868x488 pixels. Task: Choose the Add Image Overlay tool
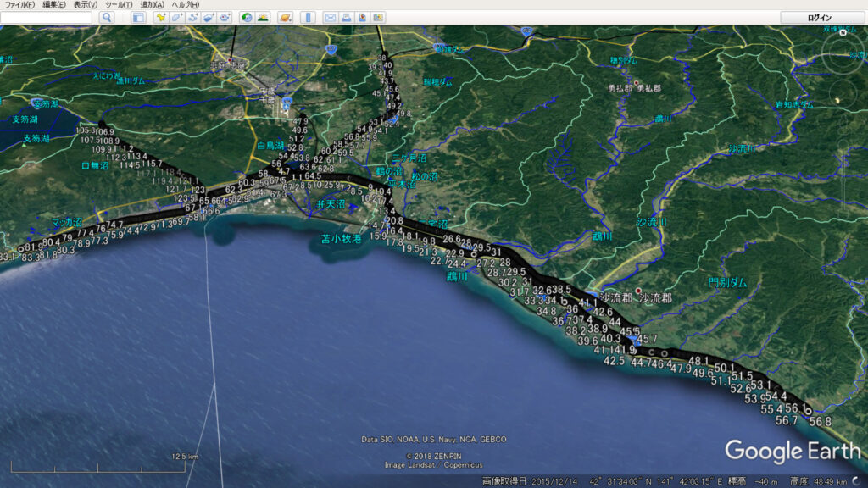[x=209, y=17]
